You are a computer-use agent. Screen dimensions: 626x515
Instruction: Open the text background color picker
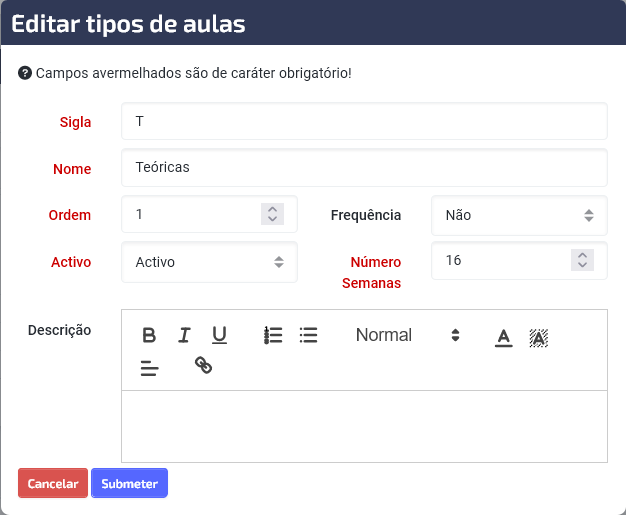point(539,337)
